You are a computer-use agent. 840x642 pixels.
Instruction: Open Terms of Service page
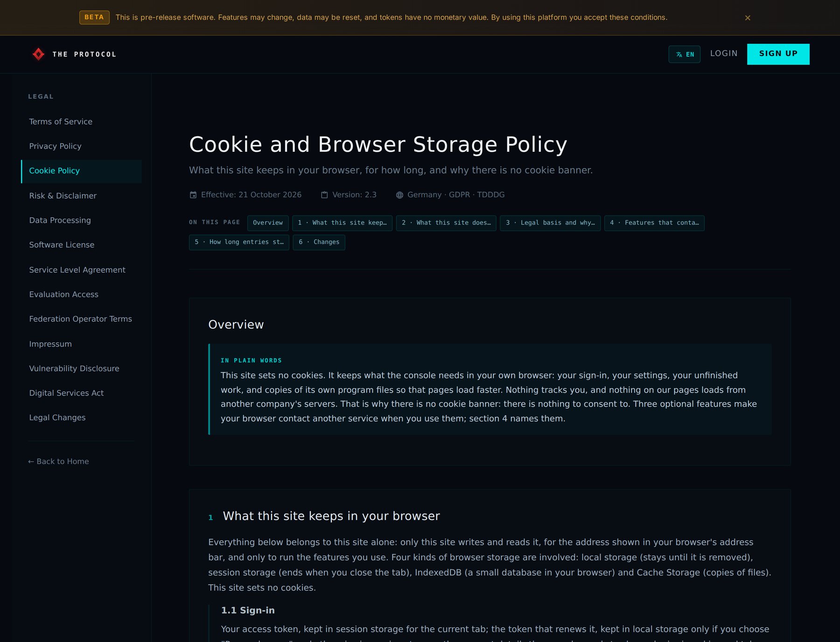click(x=82, y=121)
